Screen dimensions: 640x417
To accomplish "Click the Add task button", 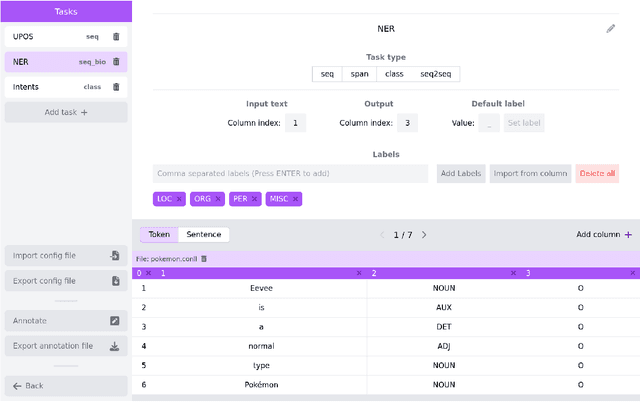I will (x=66, y=112).
